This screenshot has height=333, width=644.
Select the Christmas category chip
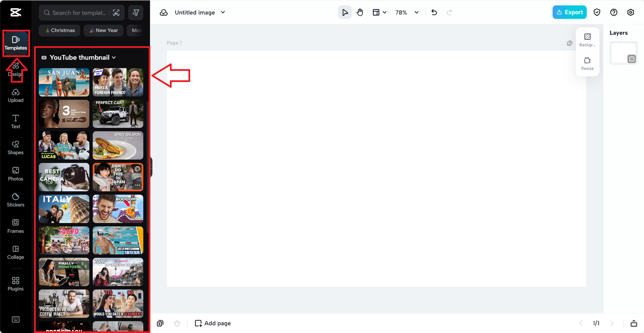(60, 30)
